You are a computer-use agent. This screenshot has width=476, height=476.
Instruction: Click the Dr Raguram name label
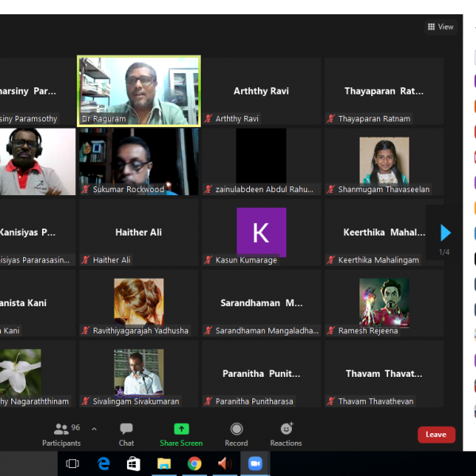(103, 119)
